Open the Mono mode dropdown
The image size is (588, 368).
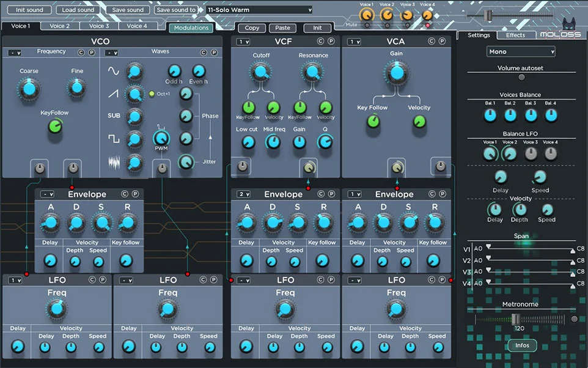(521, 52)
